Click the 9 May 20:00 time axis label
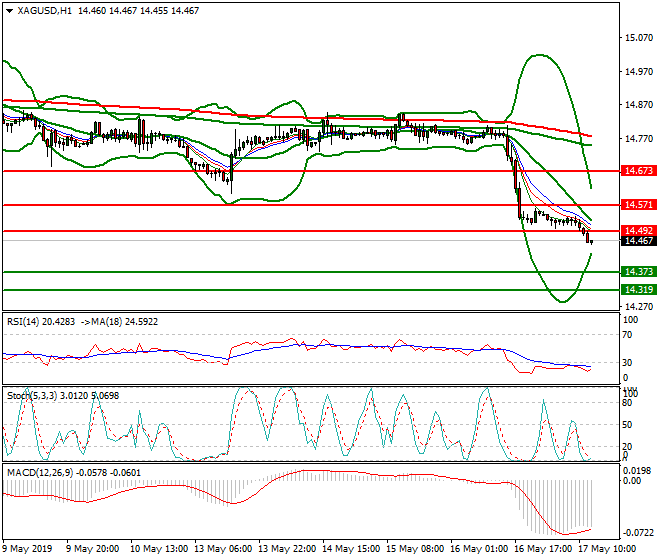 coord(92,549)
